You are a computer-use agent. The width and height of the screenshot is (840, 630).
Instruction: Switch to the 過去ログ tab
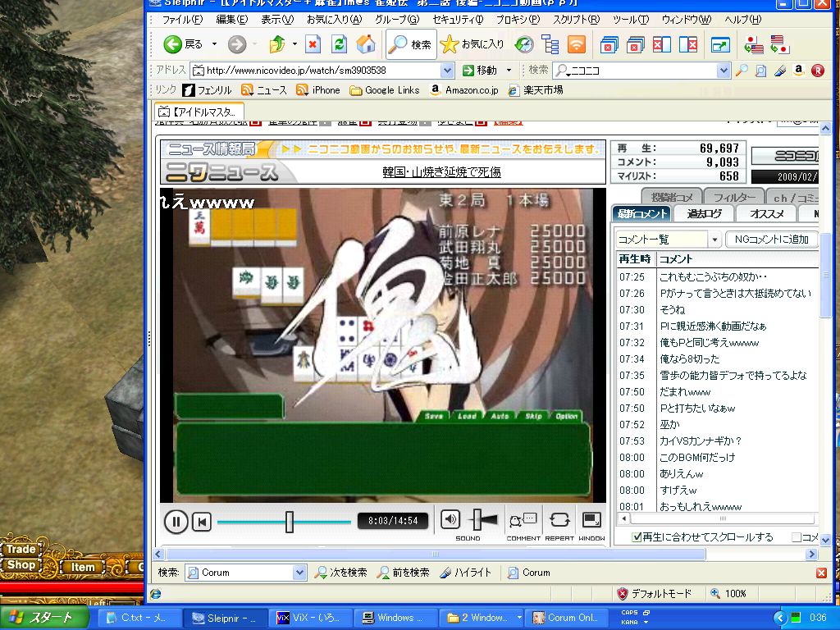[x=704, y=214]
